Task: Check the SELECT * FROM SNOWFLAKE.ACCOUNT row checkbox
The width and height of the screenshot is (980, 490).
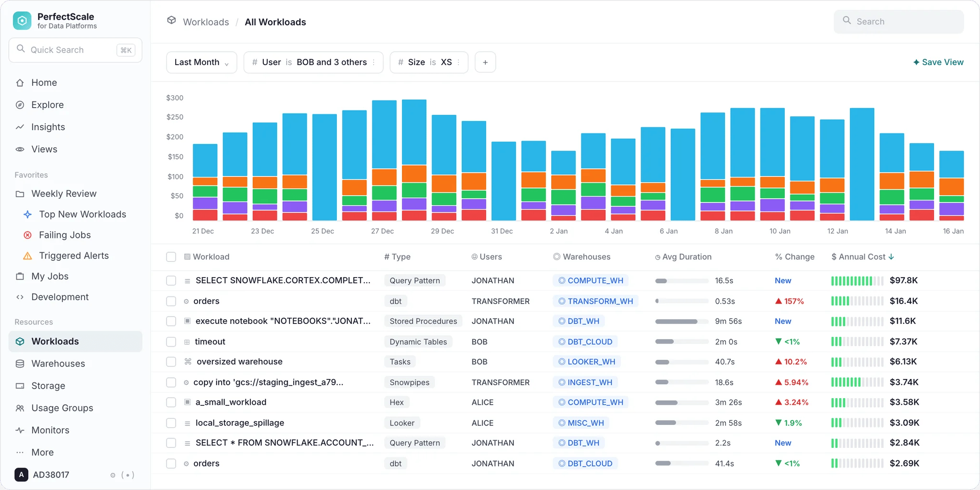Action: click(171, 443)
